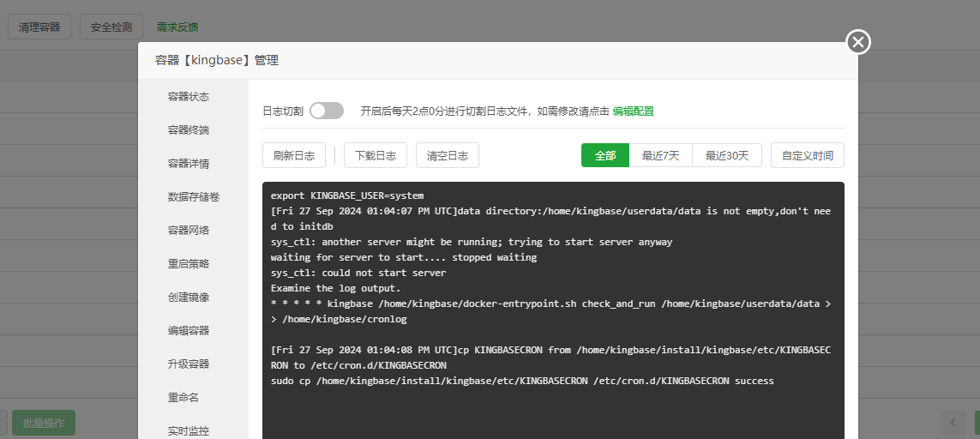
Task: Select 容器网络 in the sidebar
Action: [189, 231]
